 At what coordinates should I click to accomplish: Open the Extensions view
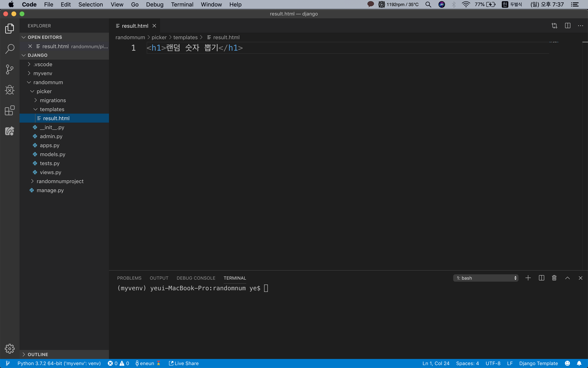tap(10, 110)
